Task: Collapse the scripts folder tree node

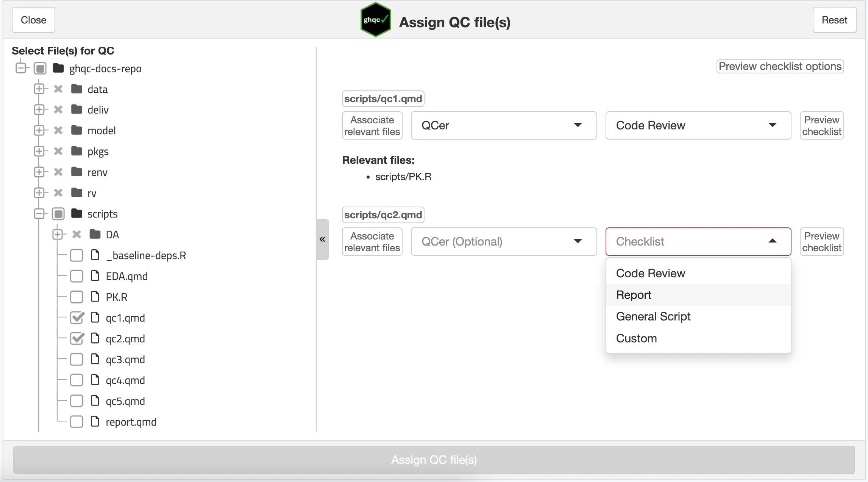Action: [39, 214]
